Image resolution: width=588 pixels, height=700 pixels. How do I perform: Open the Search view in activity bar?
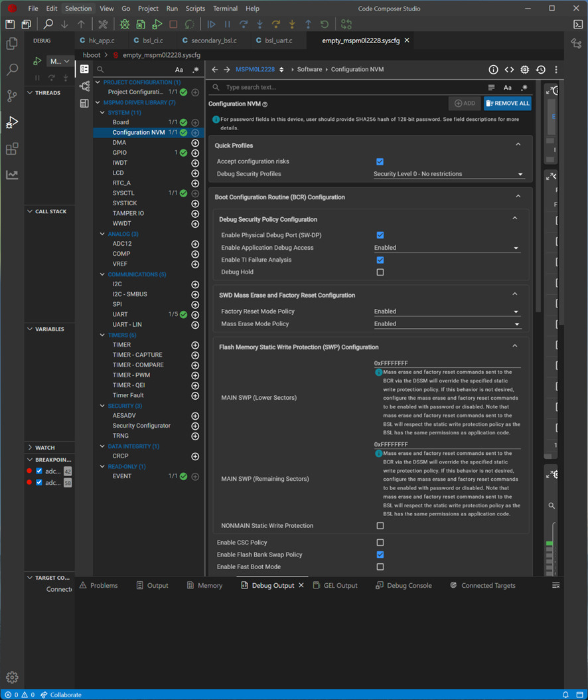pos(12,69)
